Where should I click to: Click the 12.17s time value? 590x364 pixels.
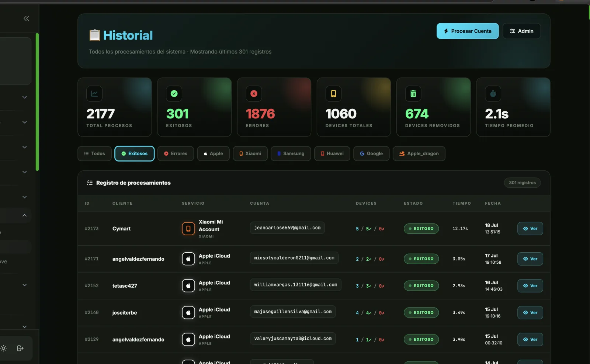460,229
